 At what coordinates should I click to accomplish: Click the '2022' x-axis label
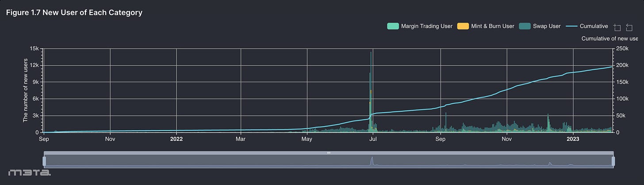[x=176, y=140]
